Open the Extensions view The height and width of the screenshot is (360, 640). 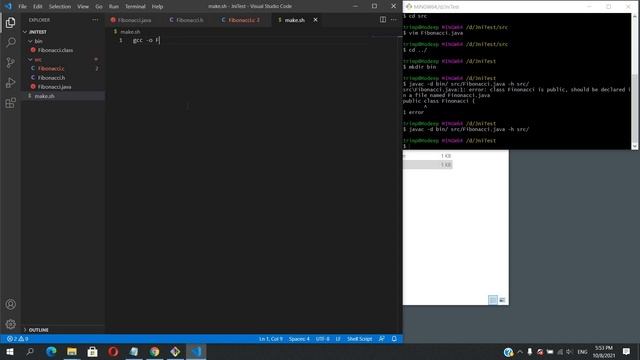click(11, 102)
